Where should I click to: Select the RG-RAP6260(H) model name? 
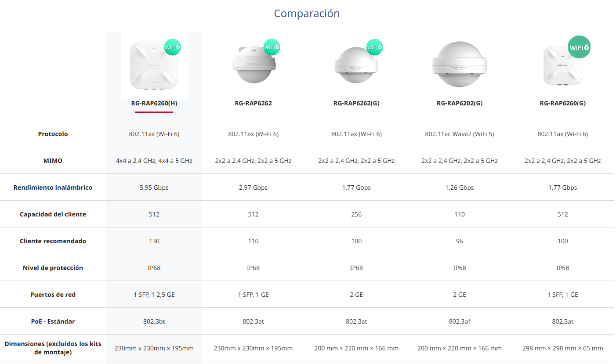pos(154,104)
